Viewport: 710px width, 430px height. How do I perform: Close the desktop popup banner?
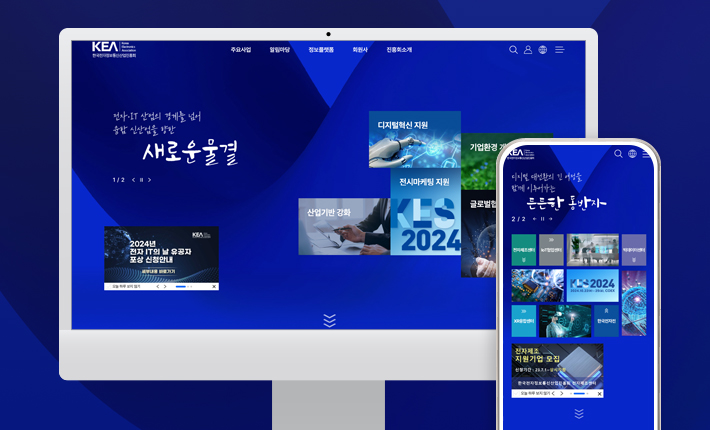pyautogui.click(x=214, y=287)
